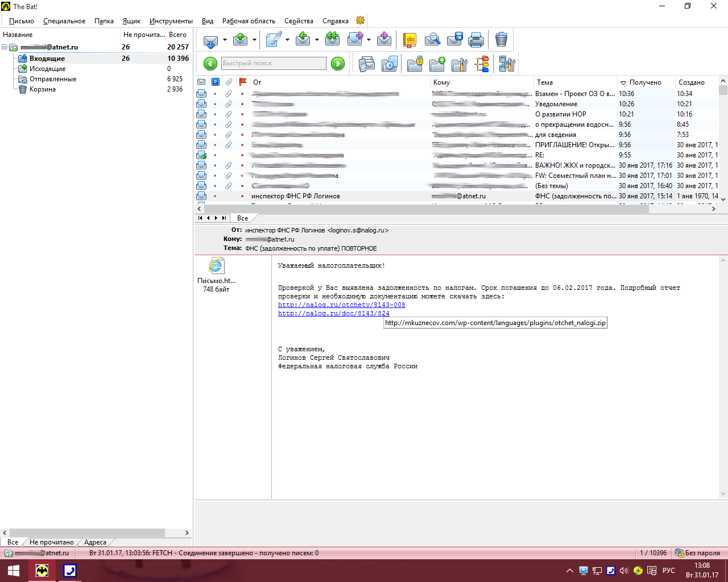Open the sorting office folder tree icon
This screenshot has height=582, width=728.
[482, 64]
